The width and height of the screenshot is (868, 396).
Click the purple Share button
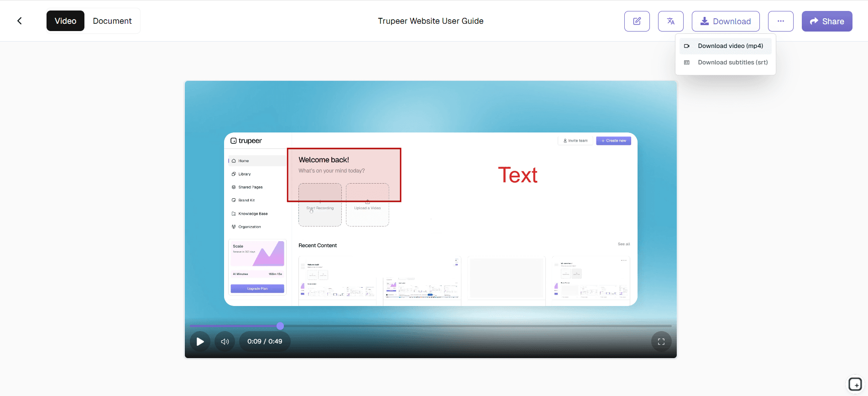[x=826, y=21]
